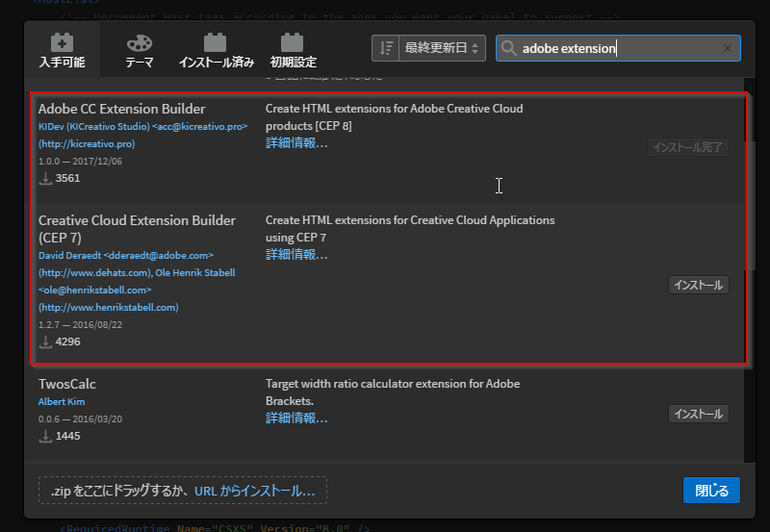The height and width of the screenshot is (532, 770).
Task: Click the Creative Cloud Extension Builder (CEP 7) title
Action: [x=137, y=229]
